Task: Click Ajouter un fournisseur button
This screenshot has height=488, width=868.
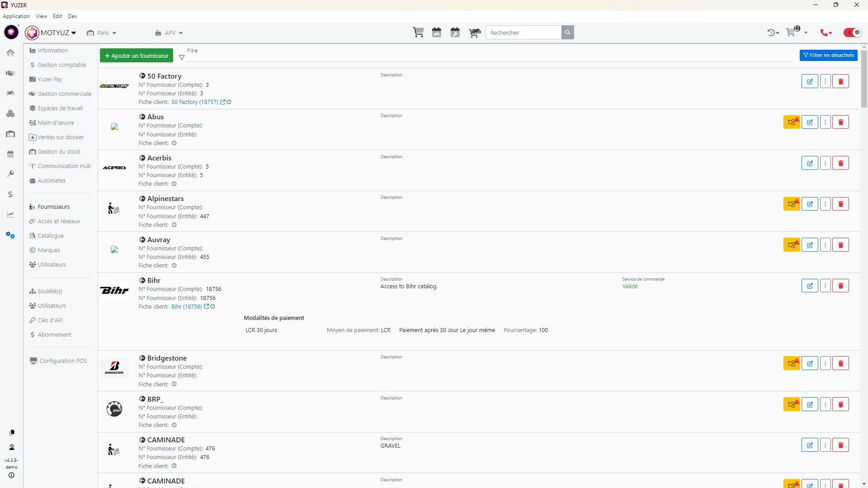Action: [x=137, y=56]
